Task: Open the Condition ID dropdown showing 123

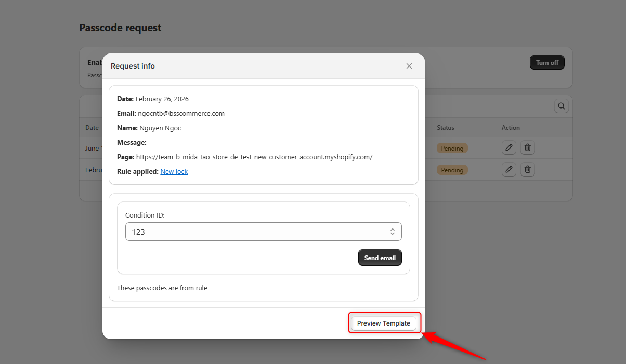Action: pyautogui.click(x=263, y=232)
